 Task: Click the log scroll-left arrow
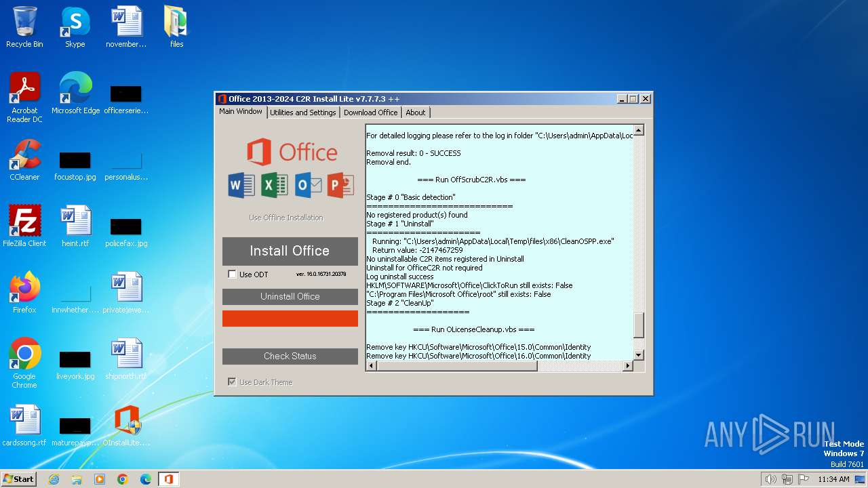tap(372, 366)
